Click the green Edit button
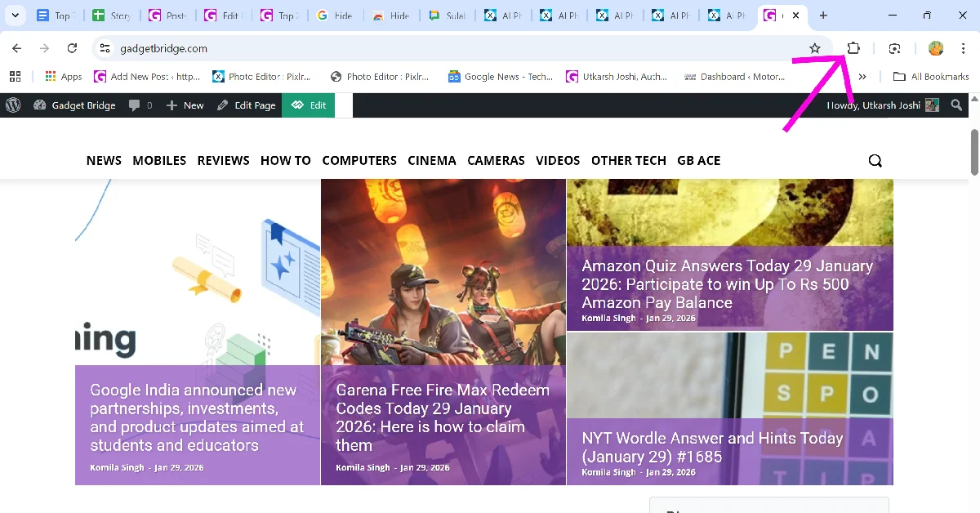This screenshot has height=513, width=980. (309, 105)
